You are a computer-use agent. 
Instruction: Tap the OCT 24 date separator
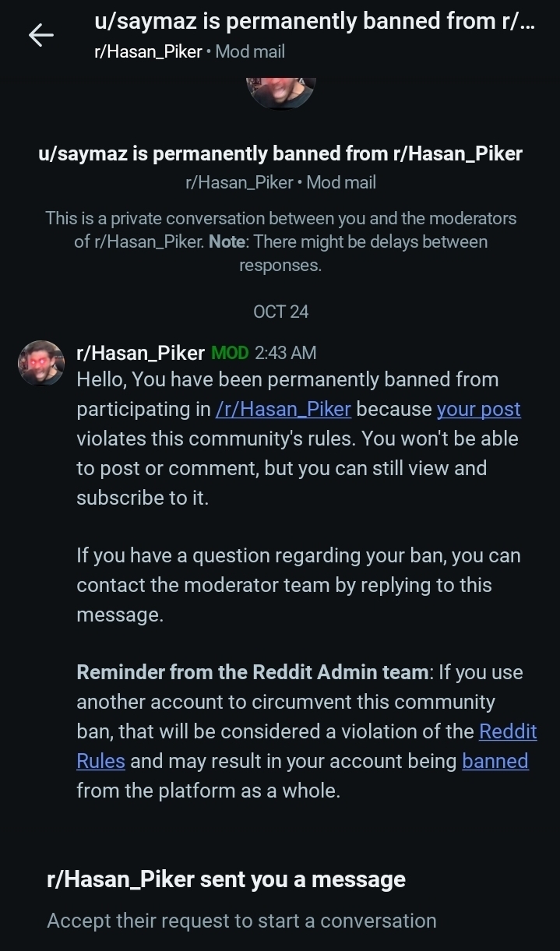pyautogui.click(x=280, y=312)
